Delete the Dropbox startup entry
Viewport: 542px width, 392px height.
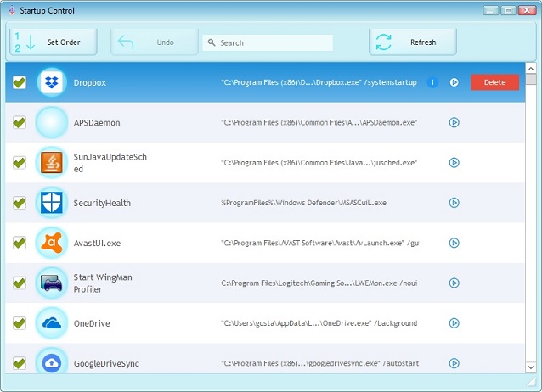(x=494, y=82)
